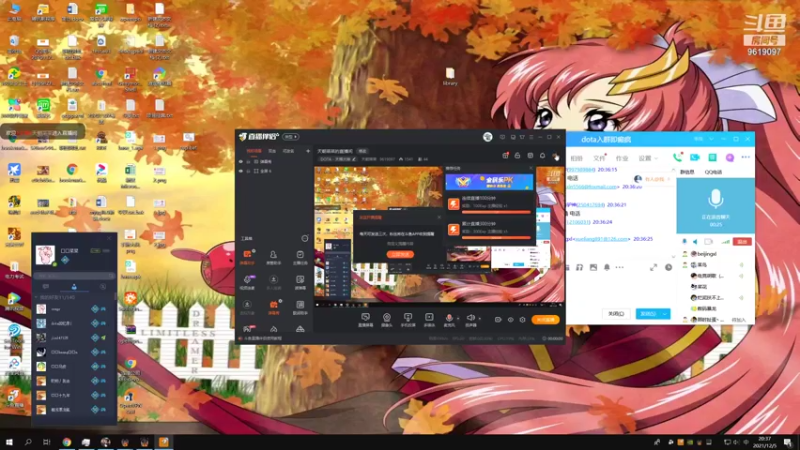Switch to the second scene tab
This screenshot has width=800, height=450.
pyautogui.click(x=272, y=151)
